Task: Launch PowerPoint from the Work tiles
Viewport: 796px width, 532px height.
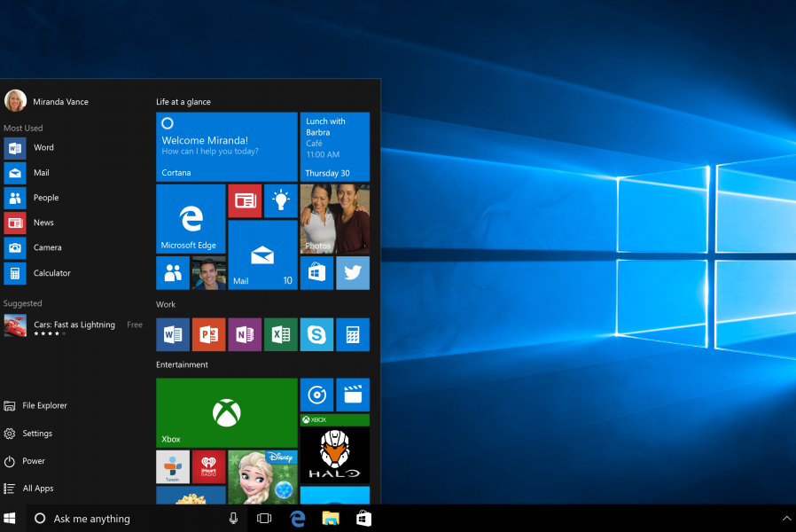Action: click(x=208, y=334)
